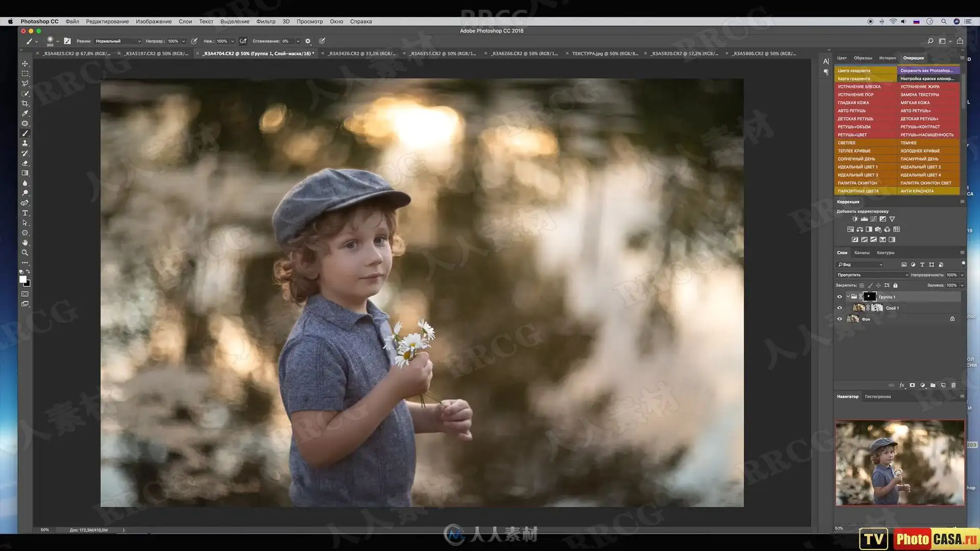
Task: Toggle the airbrush build-up option
Action: [243, 41]
